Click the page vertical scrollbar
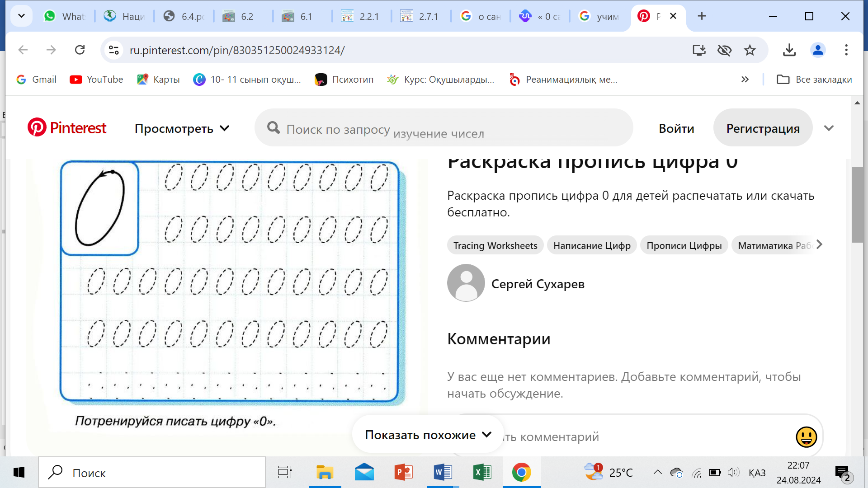This screenshot has width=868, height=488. (857, 205)
